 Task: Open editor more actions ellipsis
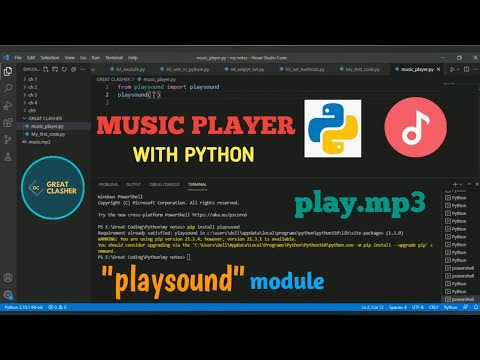pyautogui.click(x=475, y=69)
